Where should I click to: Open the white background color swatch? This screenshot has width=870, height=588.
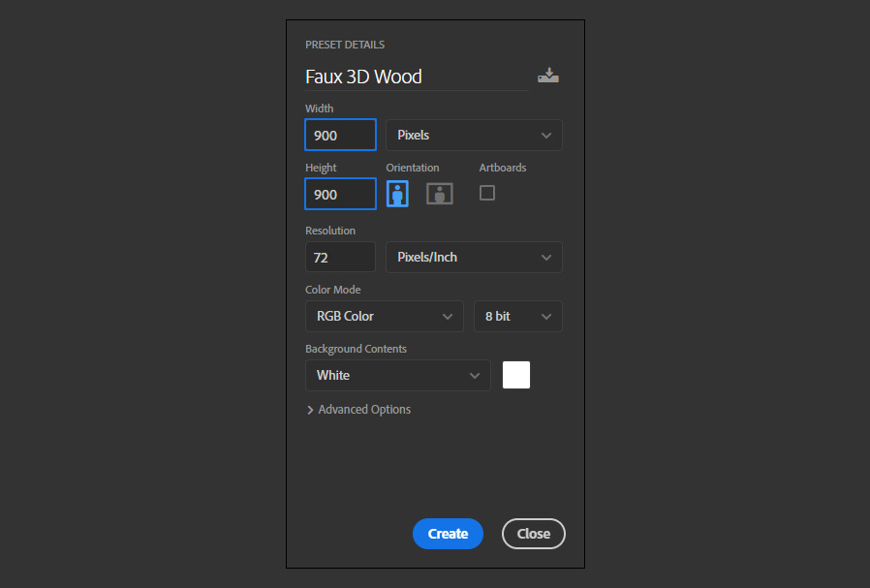pos(516,375)
